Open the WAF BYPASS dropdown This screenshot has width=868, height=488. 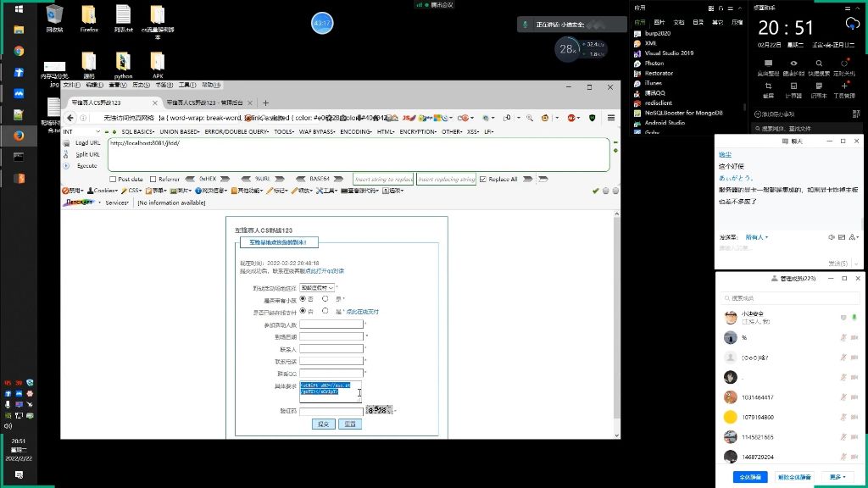click(317, 131)
